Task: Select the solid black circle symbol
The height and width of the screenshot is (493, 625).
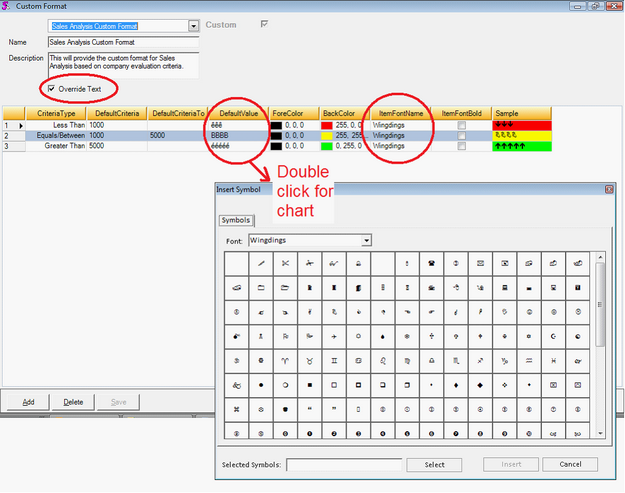Action: (x=261, y=385)
